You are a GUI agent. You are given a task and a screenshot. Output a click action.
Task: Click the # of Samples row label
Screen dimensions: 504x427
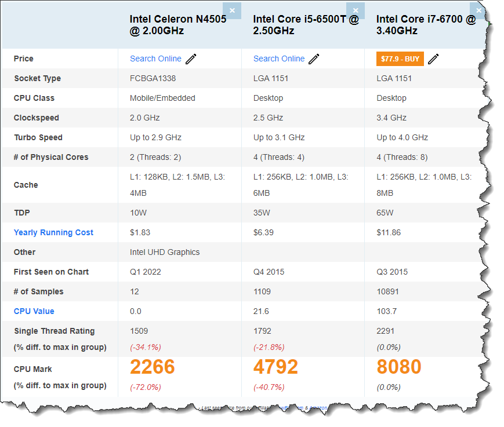[39, 291]
